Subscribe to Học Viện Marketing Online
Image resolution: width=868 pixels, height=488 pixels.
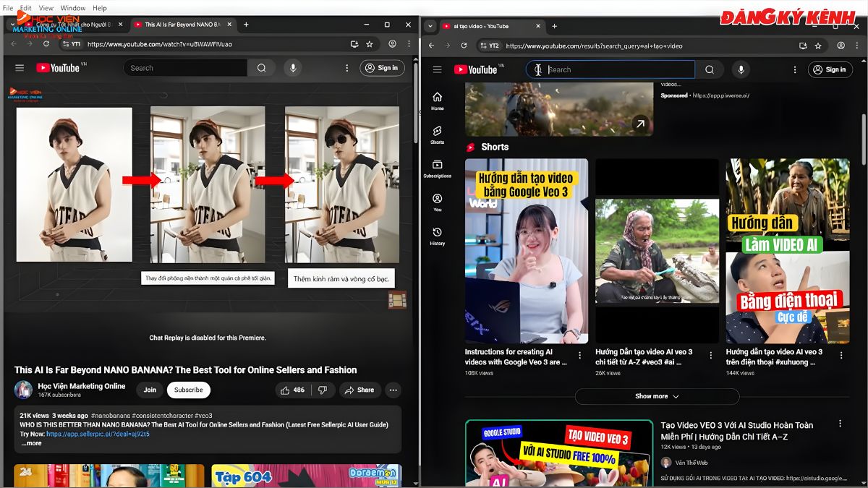pos(188,389)
